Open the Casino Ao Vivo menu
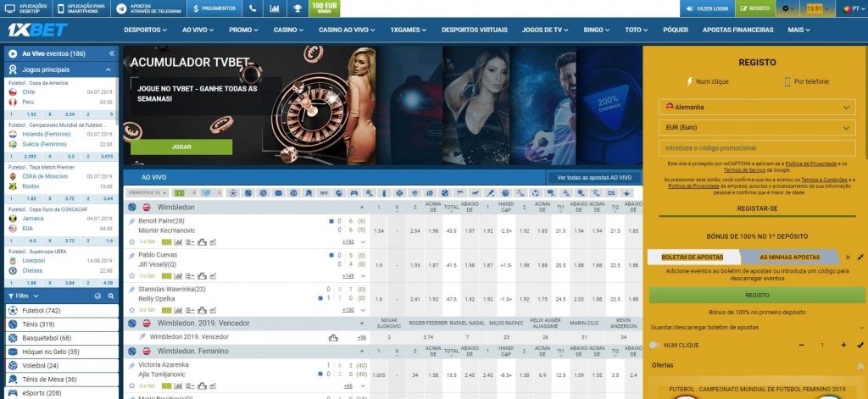Screen dimensions: 868x399 point(347,30)
